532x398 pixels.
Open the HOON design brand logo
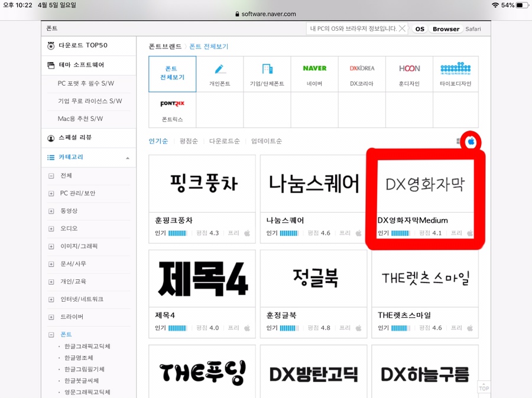[410, 68]
